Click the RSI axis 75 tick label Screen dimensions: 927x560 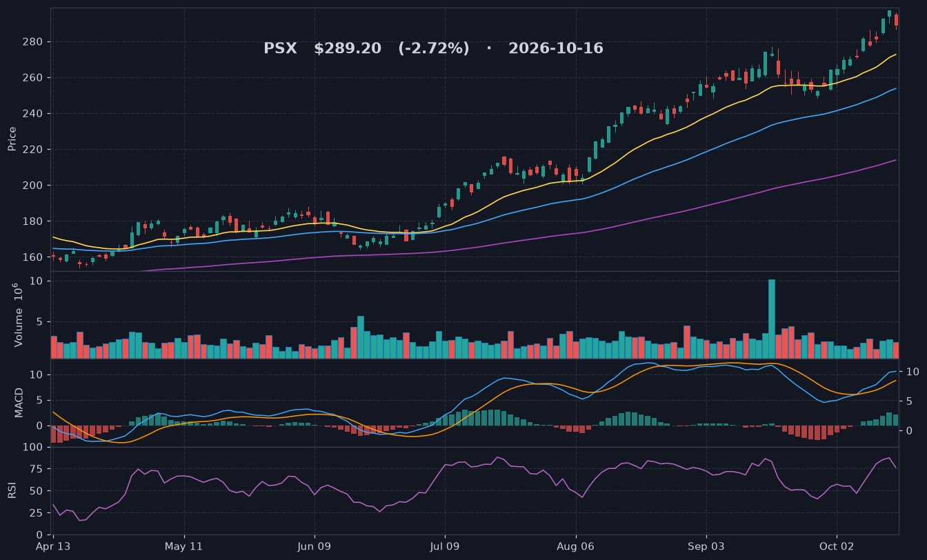(37, 469)
